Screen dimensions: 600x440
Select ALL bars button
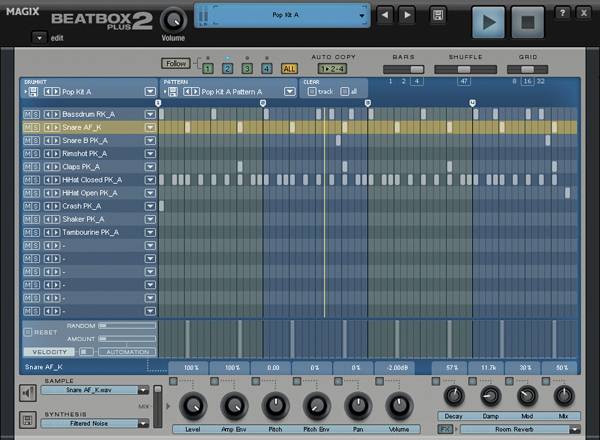289,68
